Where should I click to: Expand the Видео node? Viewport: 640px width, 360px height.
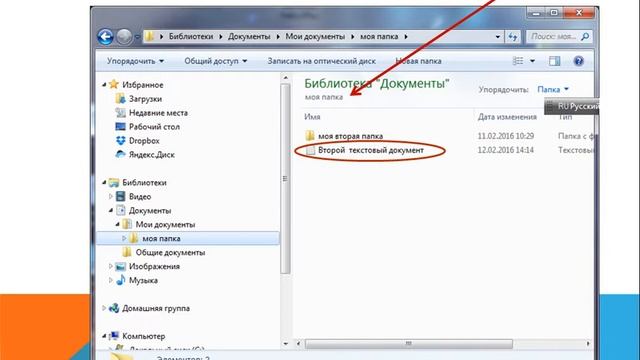point(111,196)
